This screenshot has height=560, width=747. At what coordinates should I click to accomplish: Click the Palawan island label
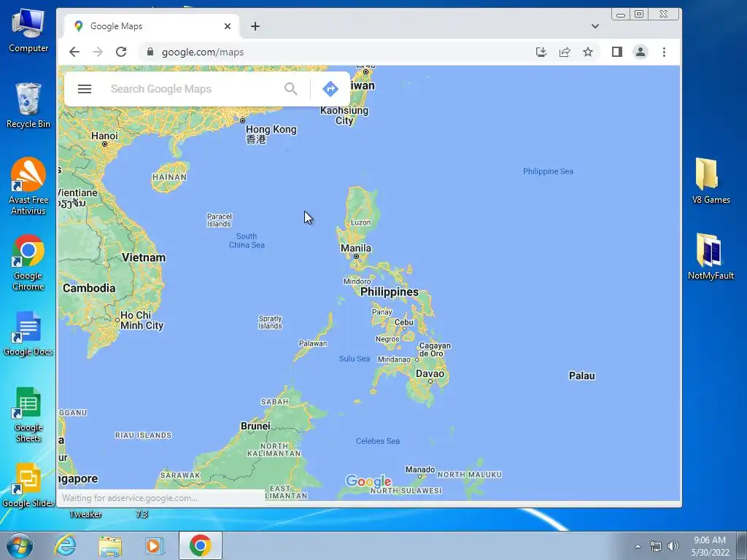tap(313, 343)
